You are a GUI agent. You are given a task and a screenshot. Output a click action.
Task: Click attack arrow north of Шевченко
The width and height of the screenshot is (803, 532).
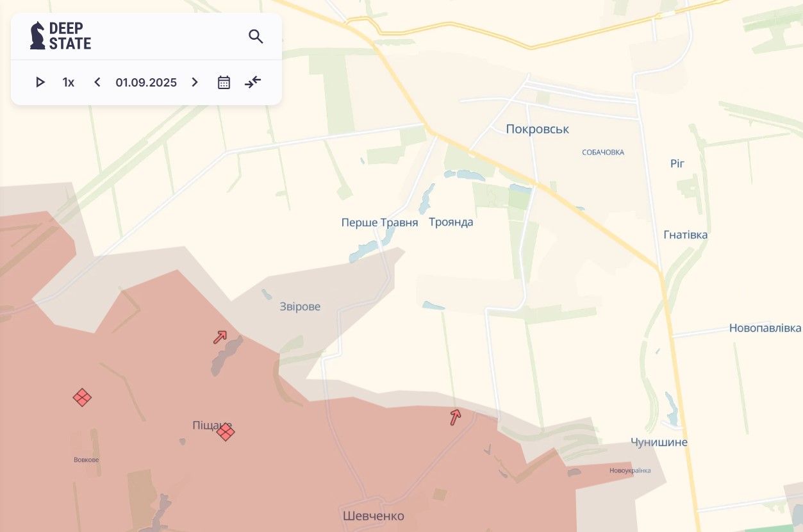coord(455,417)
